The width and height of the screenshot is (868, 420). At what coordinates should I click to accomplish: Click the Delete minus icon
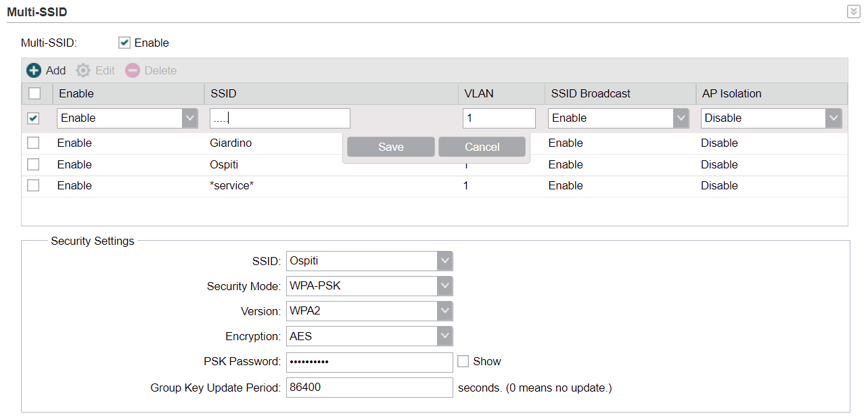pyautogui.click(x=133, y=70)
